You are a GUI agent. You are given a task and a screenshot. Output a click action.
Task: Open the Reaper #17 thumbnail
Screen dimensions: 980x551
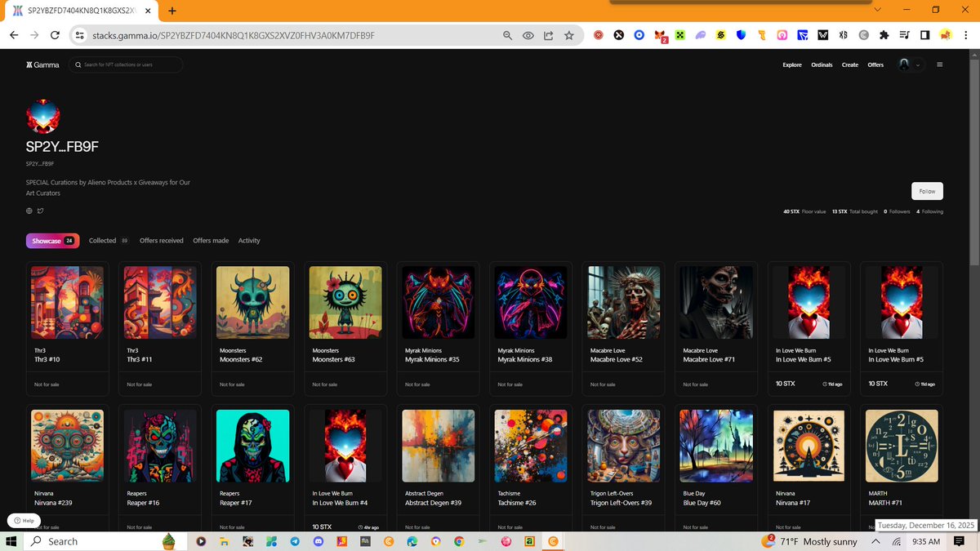[x=252, y=446]
